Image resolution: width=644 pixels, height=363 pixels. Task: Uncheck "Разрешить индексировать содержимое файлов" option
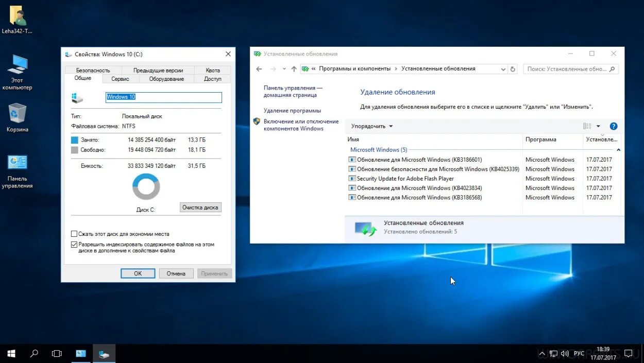74,245
